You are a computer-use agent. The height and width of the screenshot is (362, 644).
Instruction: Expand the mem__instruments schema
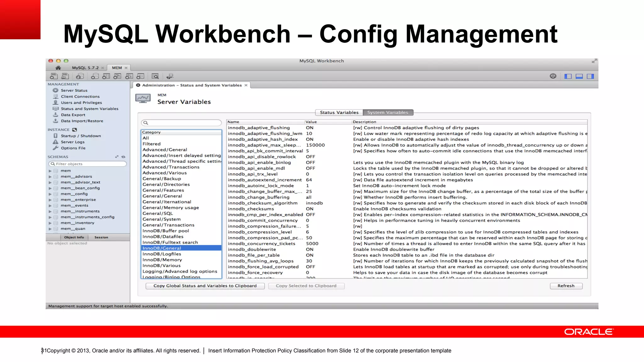50,211
